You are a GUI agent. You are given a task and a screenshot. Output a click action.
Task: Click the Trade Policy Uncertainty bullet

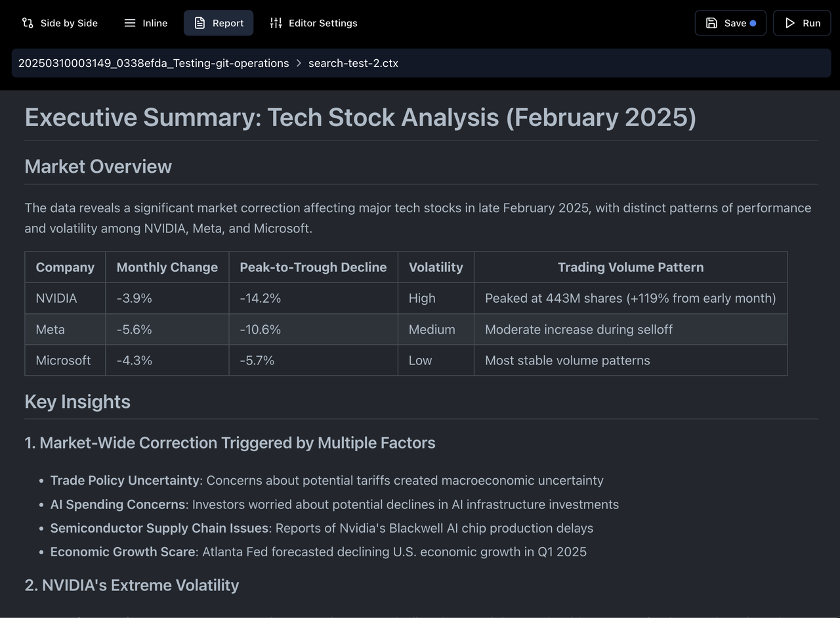327,480
